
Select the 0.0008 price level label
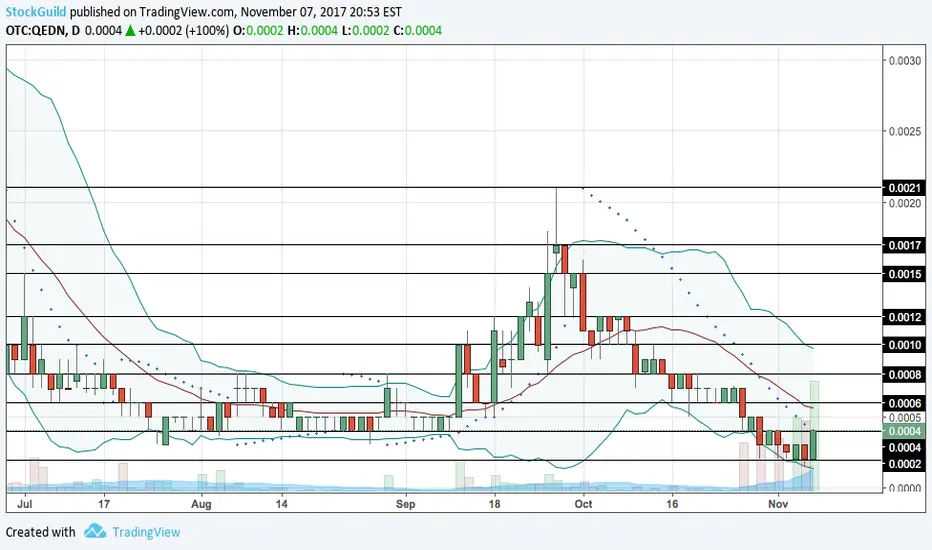[x=905, y=374]
